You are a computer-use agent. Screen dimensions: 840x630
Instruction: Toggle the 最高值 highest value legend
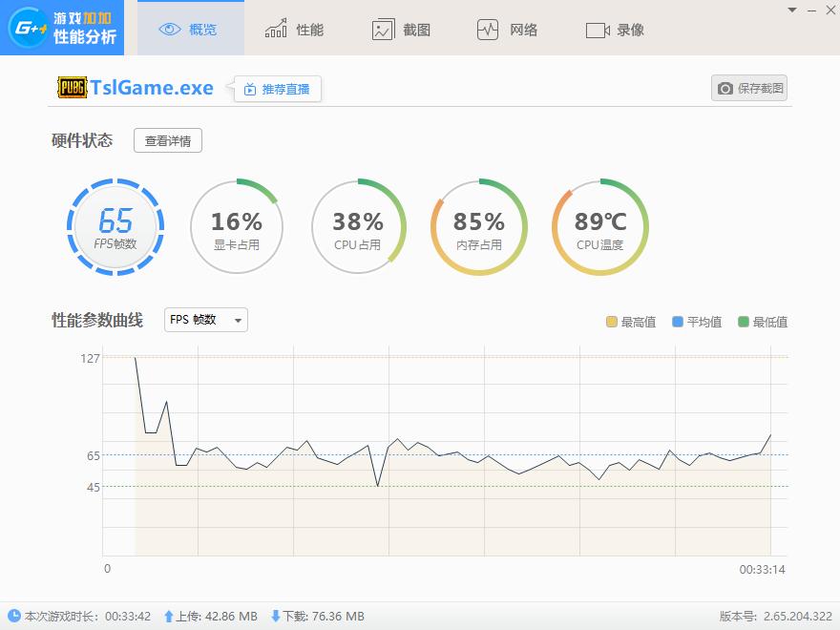[632, 321]
